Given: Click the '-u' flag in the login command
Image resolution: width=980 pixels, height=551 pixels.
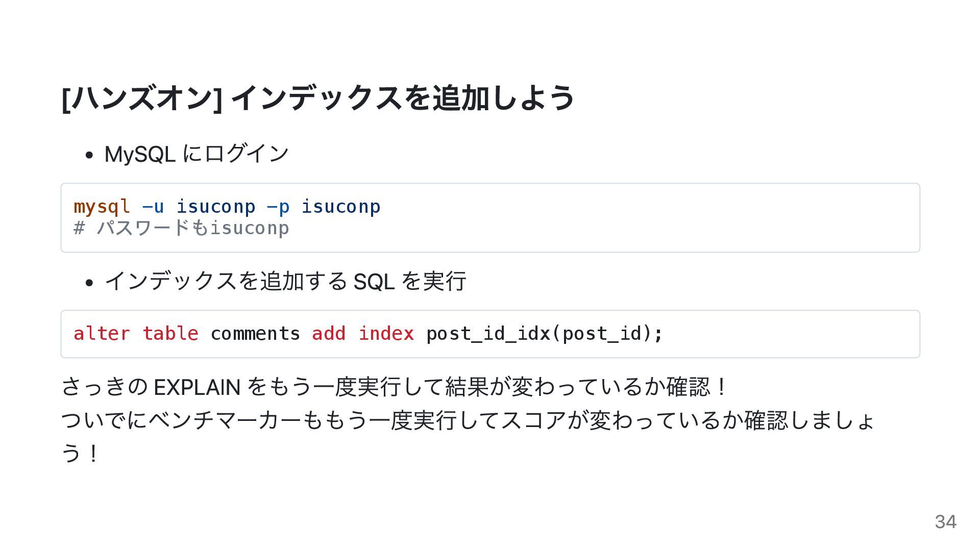Looking at the screenshot, I should (153, 207).
